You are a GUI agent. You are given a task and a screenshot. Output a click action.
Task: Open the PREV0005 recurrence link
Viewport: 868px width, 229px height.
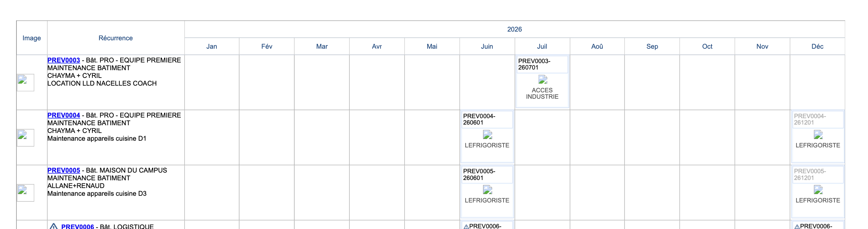pyautogui.click(x=63, y=170)
